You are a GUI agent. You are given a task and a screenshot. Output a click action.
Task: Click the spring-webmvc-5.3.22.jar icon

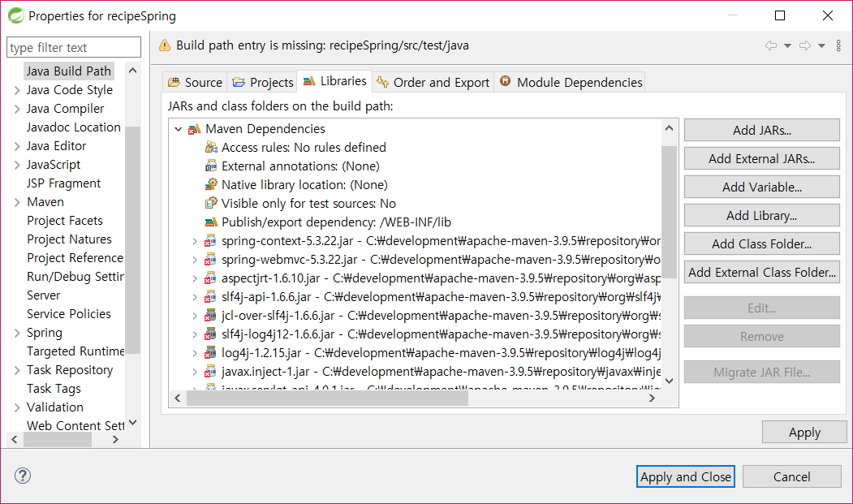tap(210, 260)
